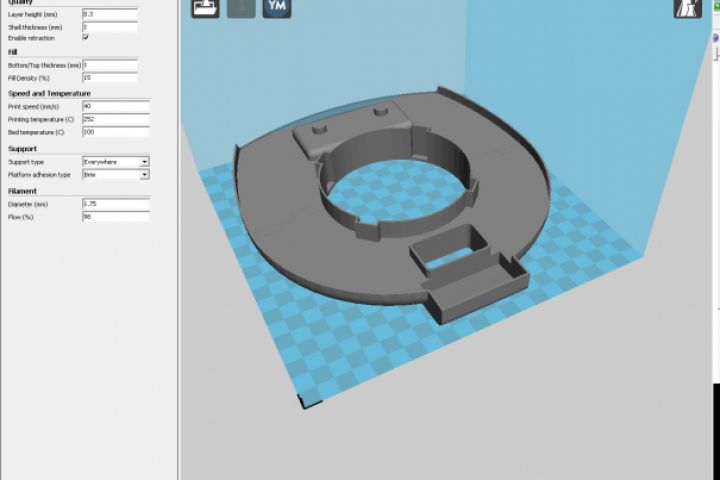The height and width of the screenshot is (480, 720).
Task: Click the Bottom/Top thickness input field
Action: [x=110, y=65]
